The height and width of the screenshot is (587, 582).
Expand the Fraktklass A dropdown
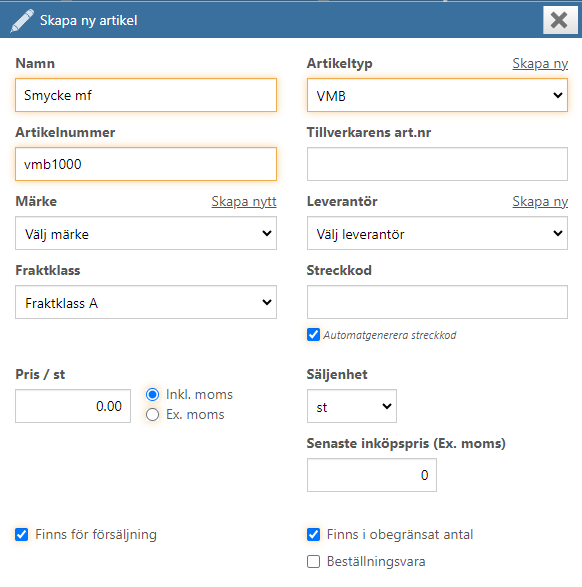(x=146, y=302)
